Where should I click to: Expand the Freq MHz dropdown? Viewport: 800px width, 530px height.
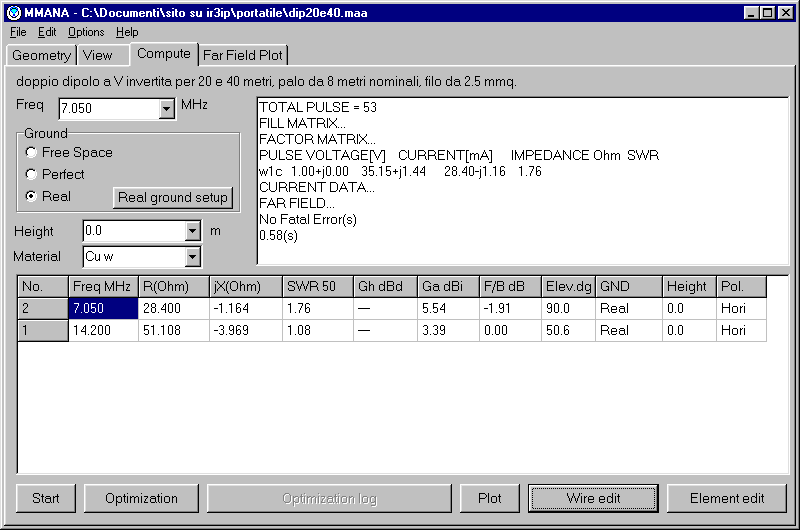pos(167,108)
